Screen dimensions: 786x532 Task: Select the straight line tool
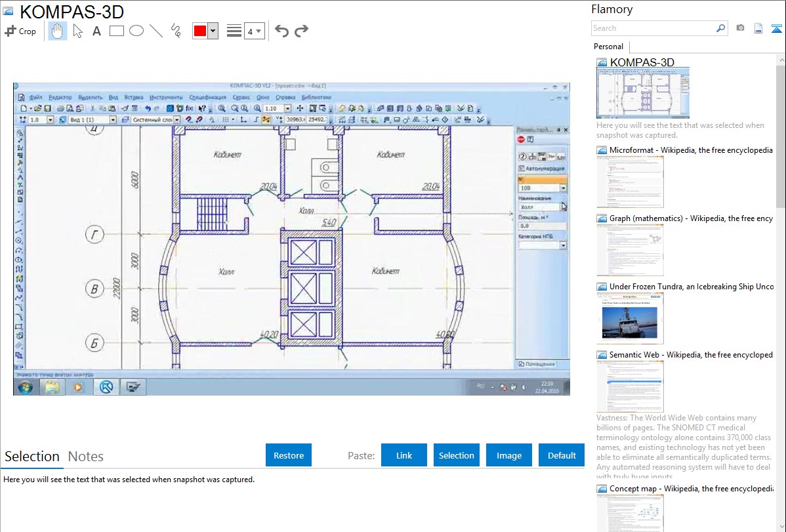pos(155,31)
